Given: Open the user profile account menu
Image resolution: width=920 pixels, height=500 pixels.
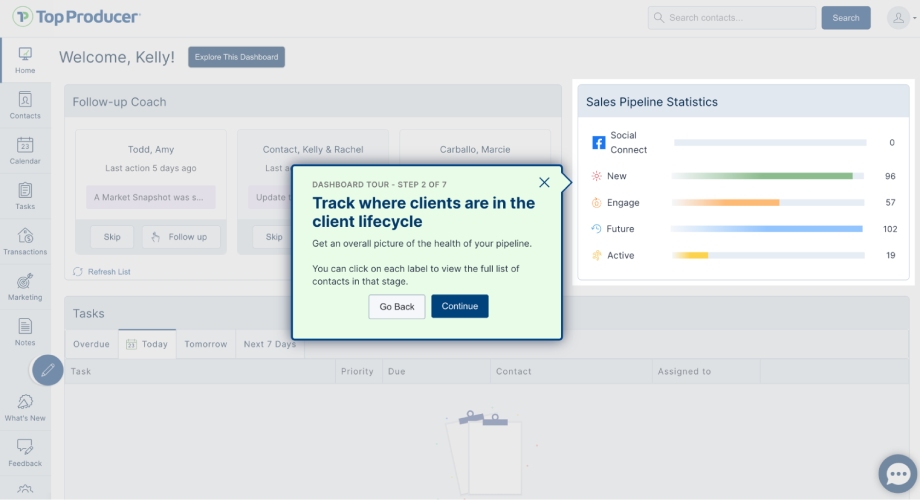Looking at the screenshot, I should coord(898,18).
